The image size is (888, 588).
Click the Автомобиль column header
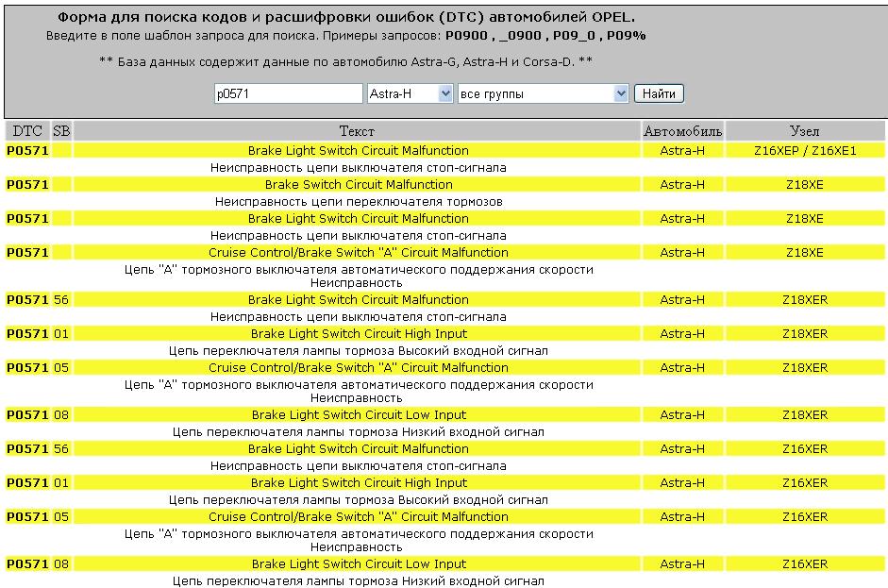coord(682,131)
